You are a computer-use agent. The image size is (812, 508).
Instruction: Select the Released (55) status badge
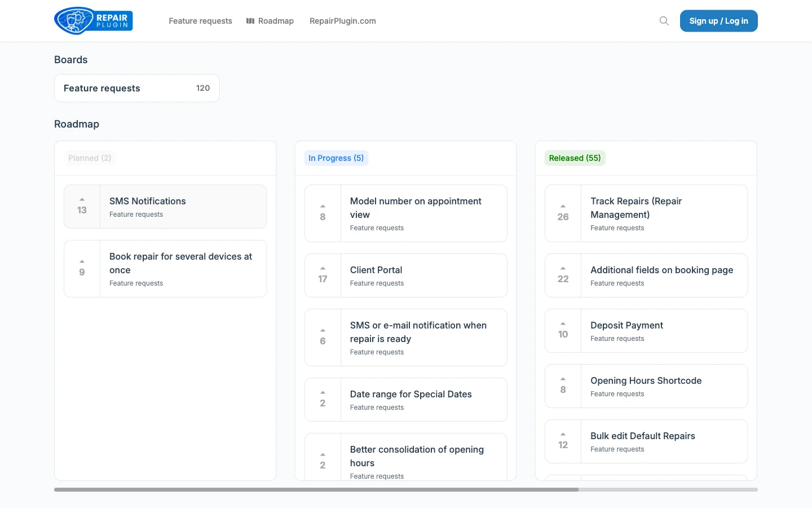point(575,158)
